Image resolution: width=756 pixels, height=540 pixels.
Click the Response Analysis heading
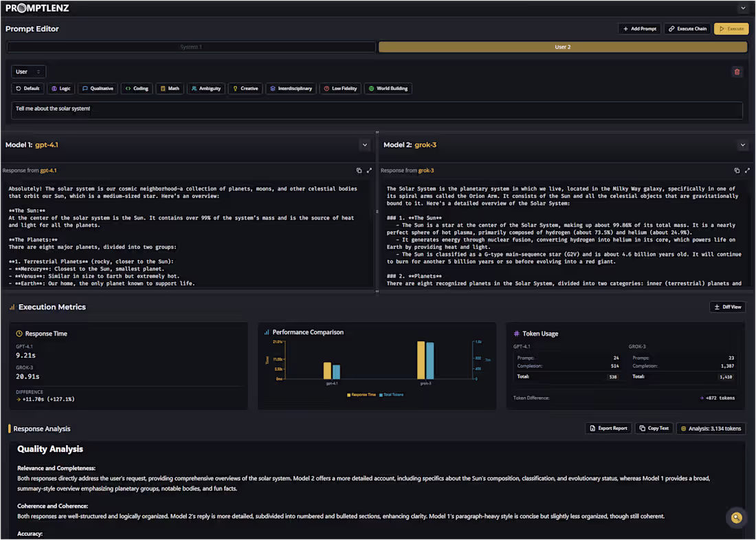coord(42,429)
